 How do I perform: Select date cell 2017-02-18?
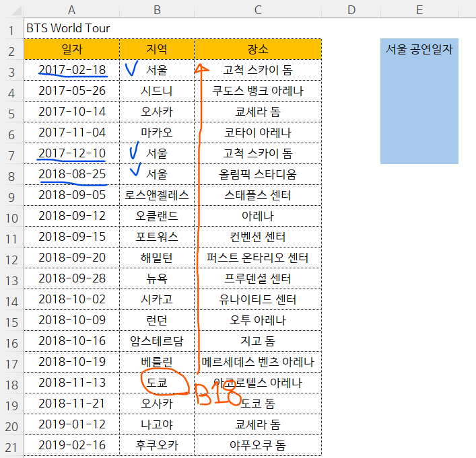tap(71, 70)
